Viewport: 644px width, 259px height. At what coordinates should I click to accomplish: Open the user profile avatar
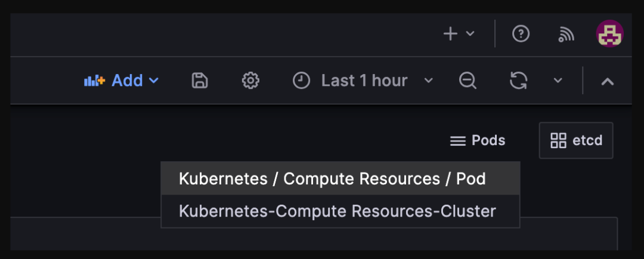click(x=609, y=34)
